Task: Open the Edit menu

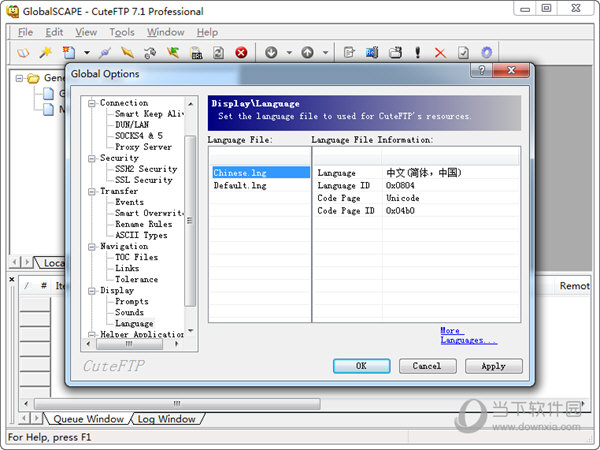Action: coord(54,32)
